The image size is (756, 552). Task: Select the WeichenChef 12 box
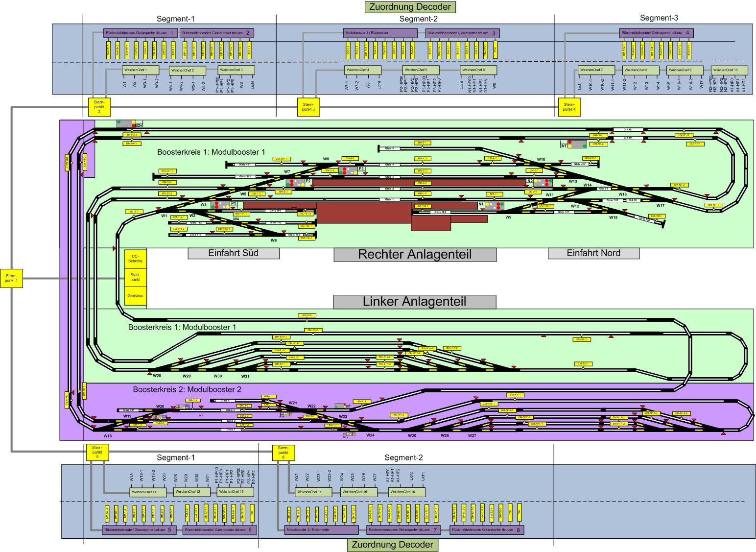click(192, 492)
